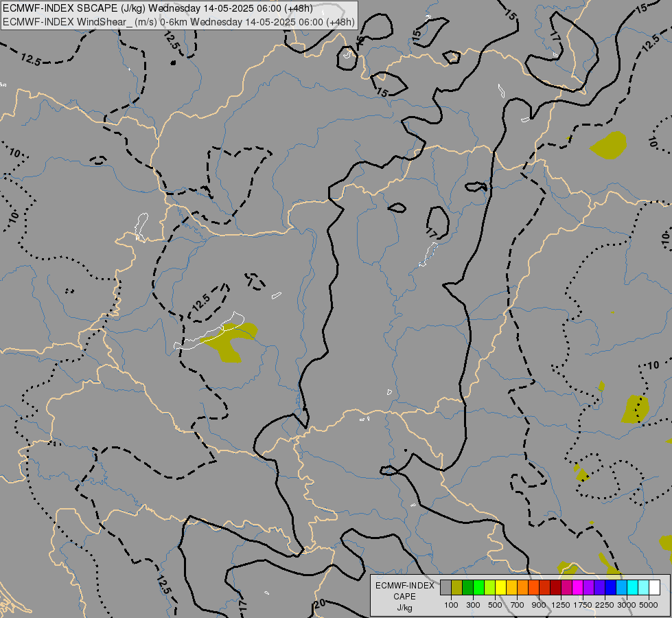
Task: Click the legend value 900
Action: click(539, 605)
